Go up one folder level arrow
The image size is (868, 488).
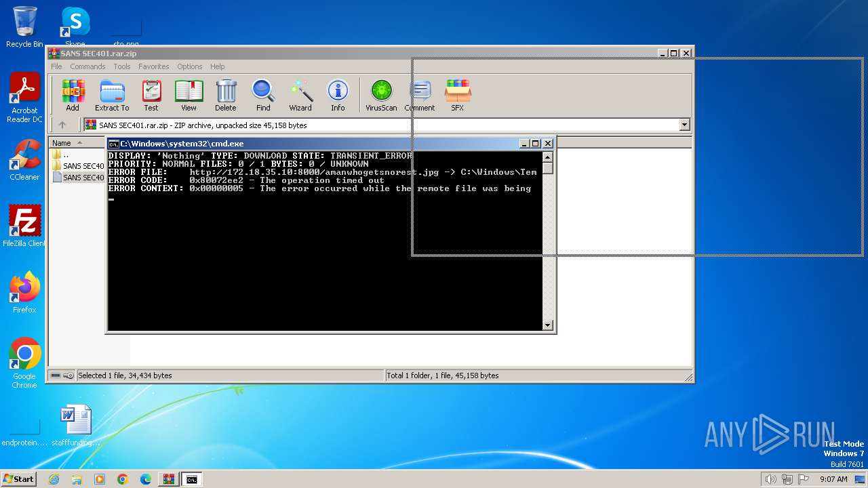click(62, 125)
